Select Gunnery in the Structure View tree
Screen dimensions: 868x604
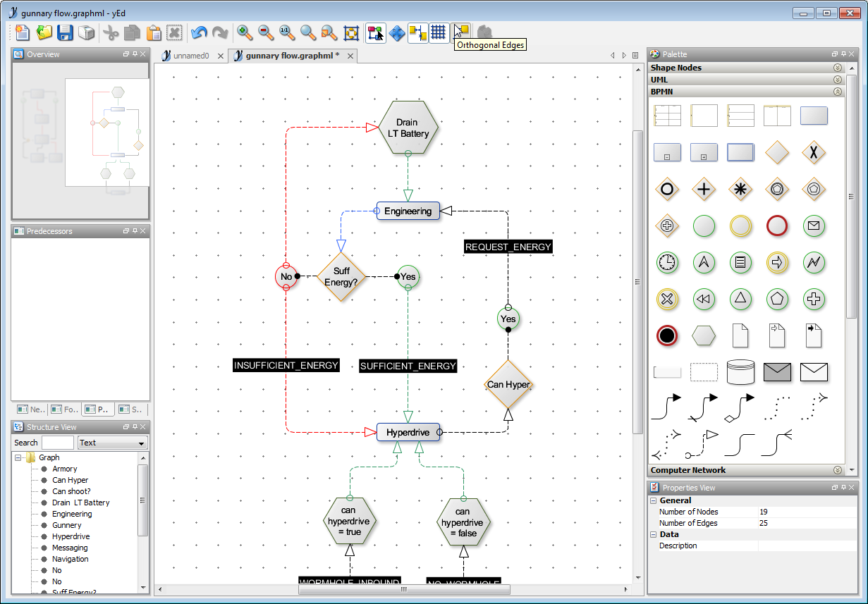click(67, 525)
